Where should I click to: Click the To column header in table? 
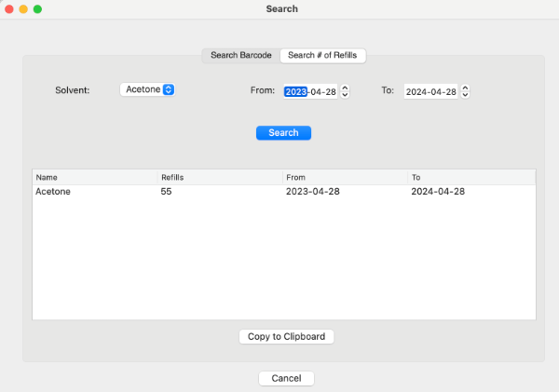(x=470, y=177)
